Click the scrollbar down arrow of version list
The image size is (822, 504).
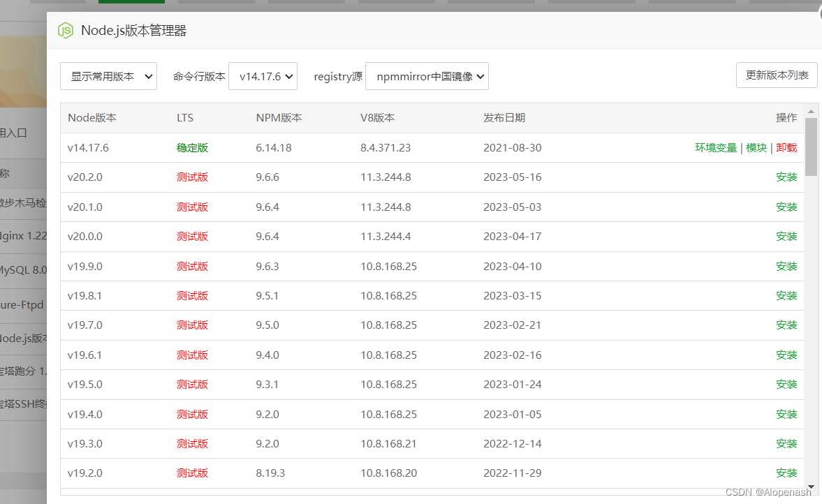[x=811, y=487]
